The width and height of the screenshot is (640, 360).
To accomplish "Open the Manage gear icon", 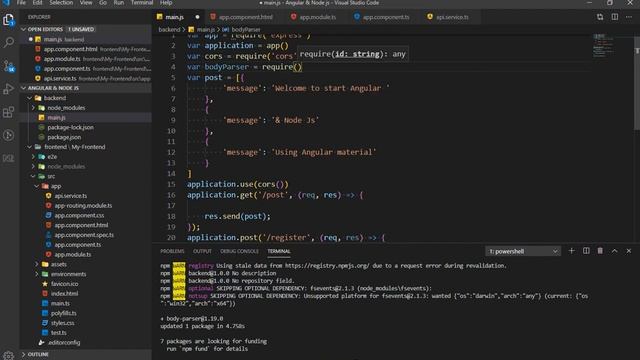I will click(9, 355).
